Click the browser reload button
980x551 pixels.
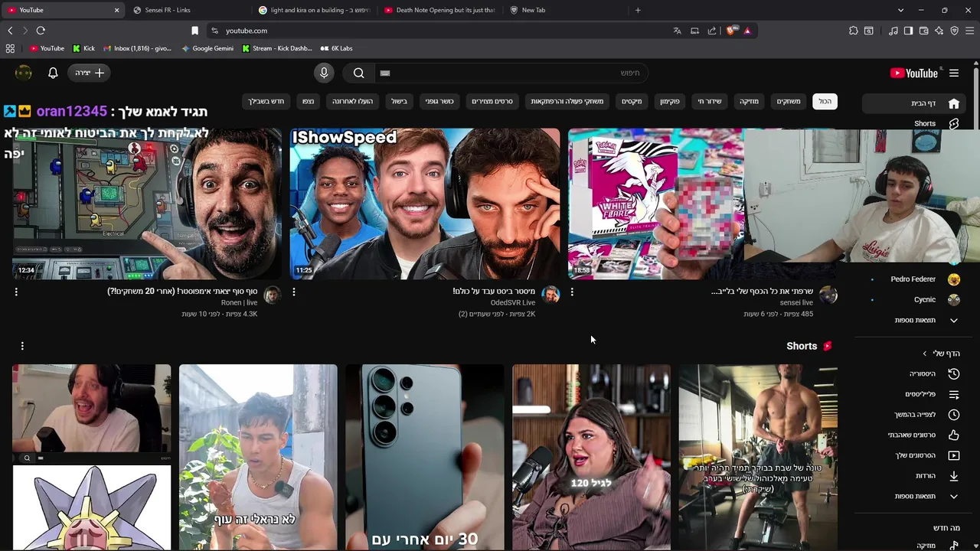(x=41, y=31)
